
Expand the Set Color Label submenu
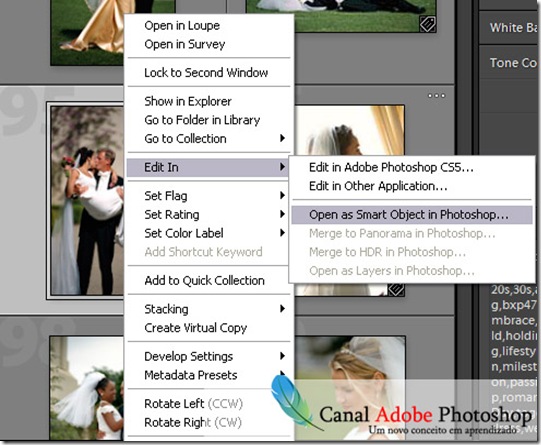click(x=208, y=233)
